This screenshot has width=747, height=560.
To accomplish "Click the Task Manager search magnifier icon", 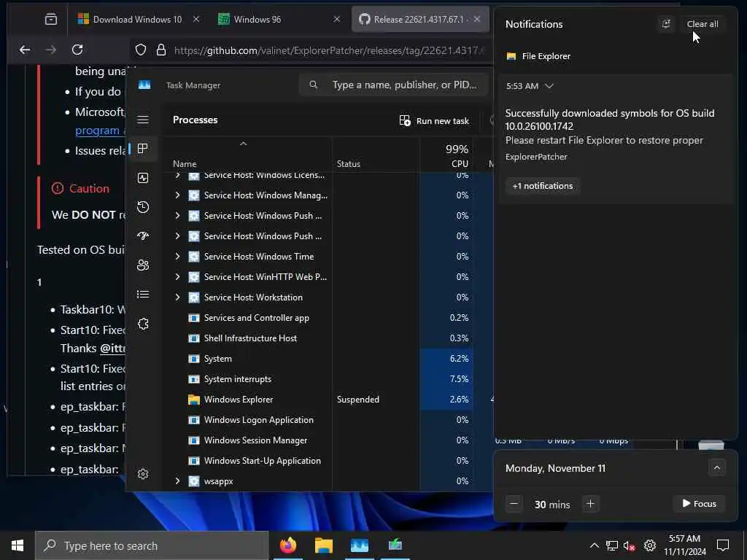I will [314, 85].
